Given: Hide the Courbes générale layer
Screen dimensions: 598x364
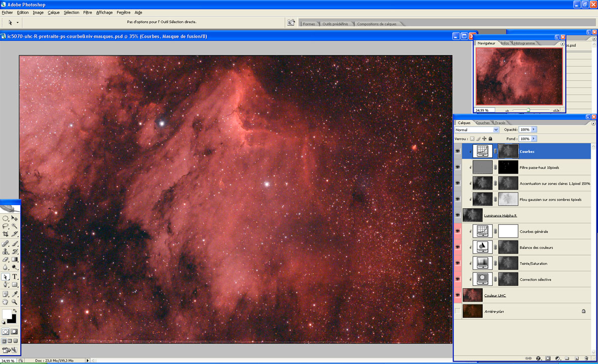Looking at the screenshot, I should pyautogui.click(x=457, y=232).
